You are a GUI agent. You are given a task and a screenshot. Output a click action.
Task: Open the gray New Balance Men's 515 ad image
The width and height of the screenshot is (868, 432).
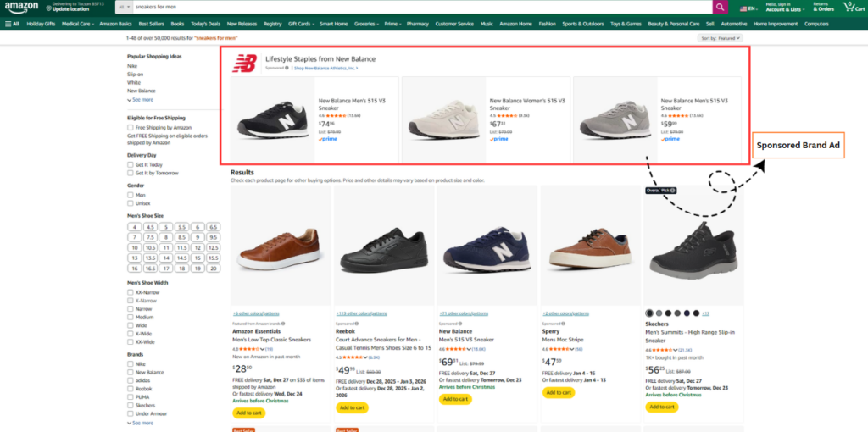tap(615, 119)
